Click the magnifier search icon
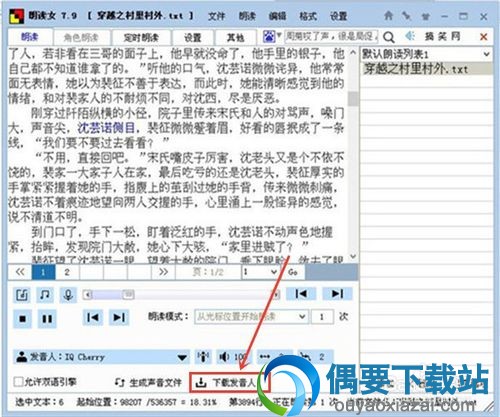This screenshot has height=417, width=500. click(x=389, y=37)
